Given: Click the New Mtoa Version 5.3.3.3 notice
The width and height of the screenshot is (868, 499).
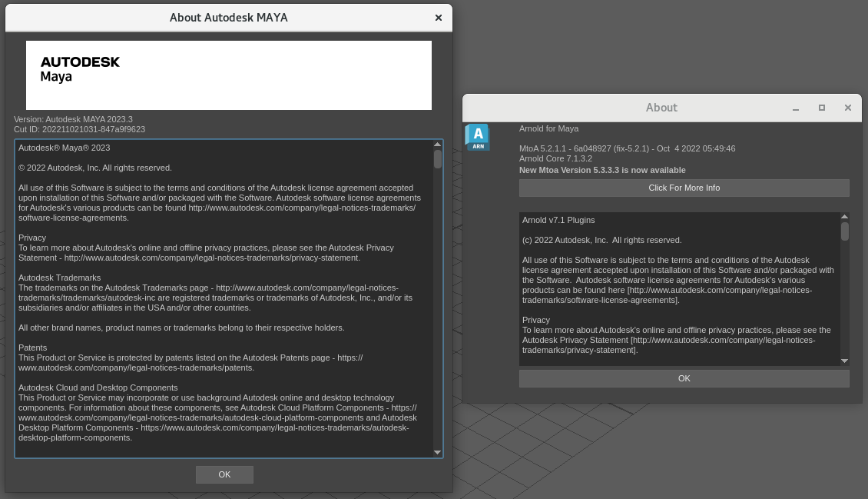Looking at the screenshot, I should tap(602, 170).
